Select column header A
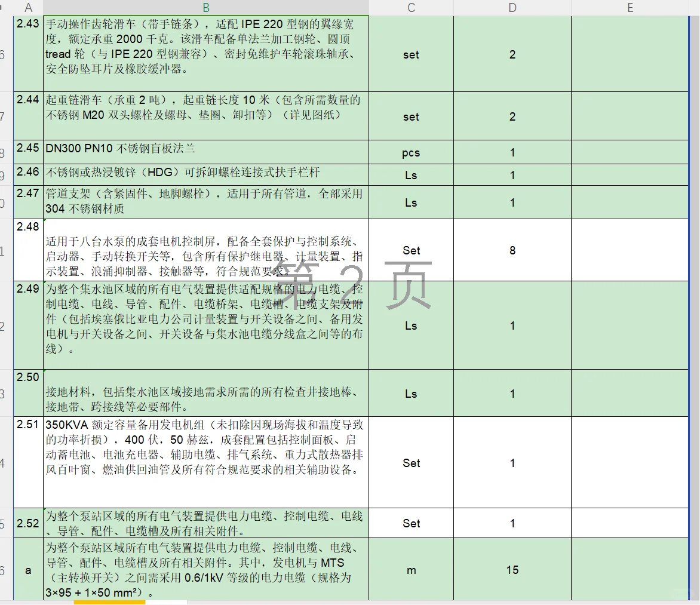Screen dimensions: 700x605 (28, 8)
